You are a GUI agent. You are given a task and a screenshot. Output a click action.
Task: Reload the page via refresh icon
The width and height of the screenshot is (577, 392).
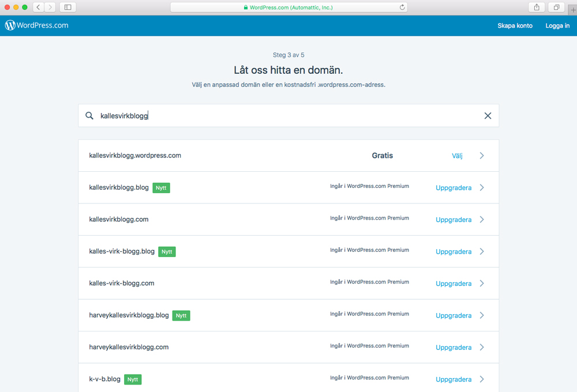[402, 7]
